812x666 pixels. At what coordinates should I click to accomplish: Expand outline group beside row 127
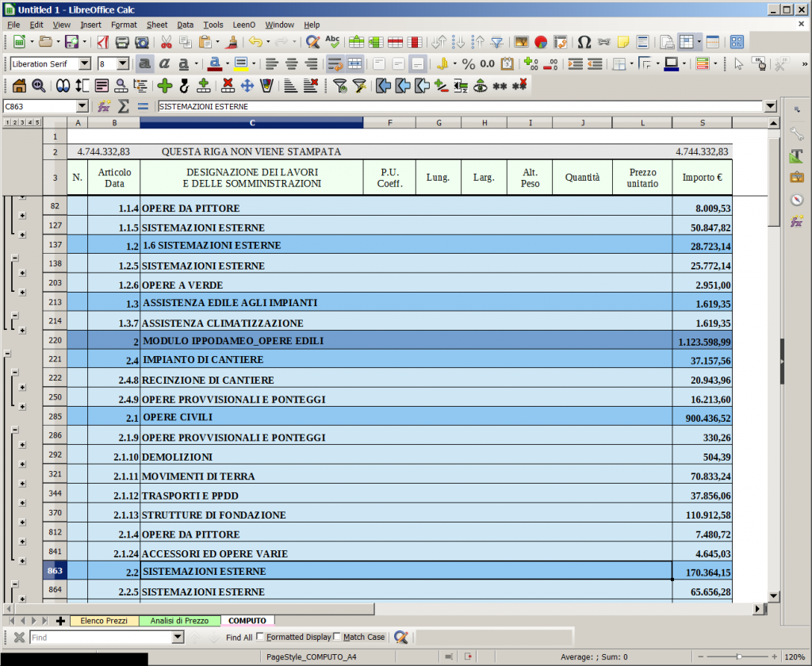click(22, 235)
